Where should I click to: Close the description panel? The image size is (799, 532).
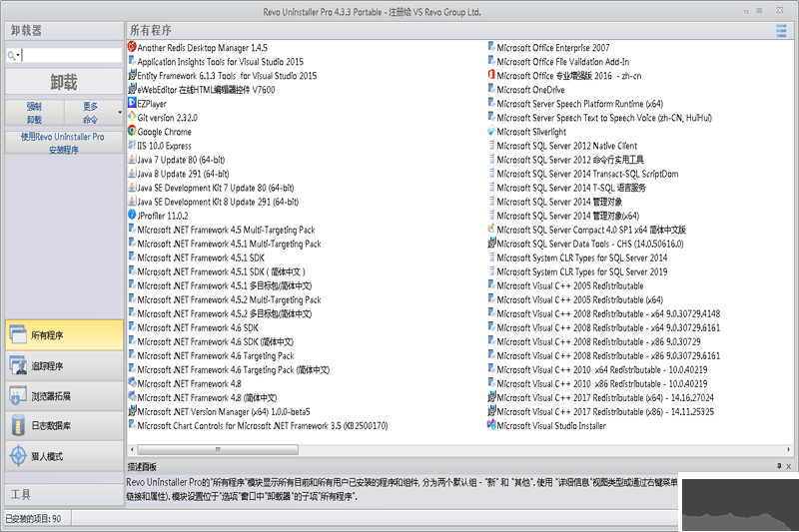pyautogui.click(x=788, y=466)
